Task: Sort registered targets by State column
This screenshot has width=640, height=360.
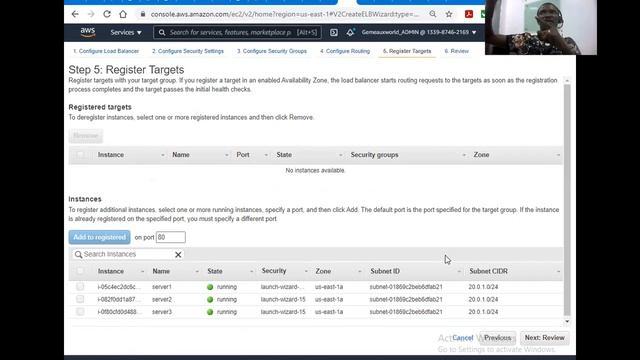Action: pos(309,155)
